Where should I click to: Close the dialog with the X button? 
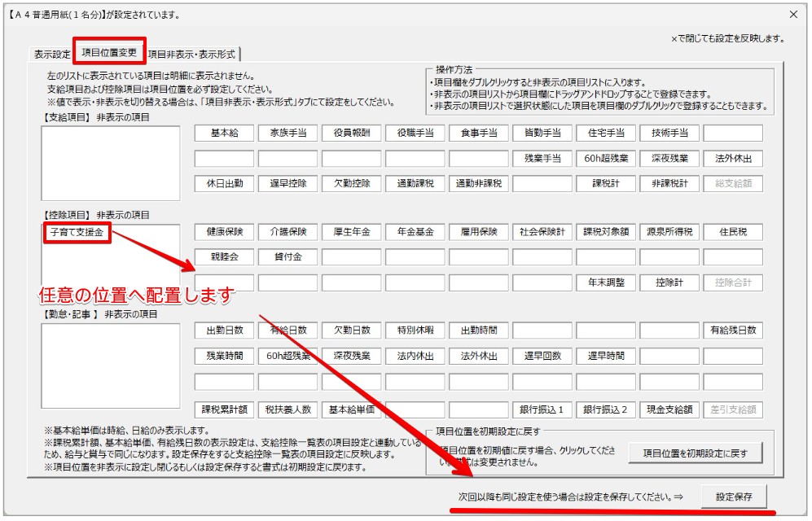pyautogui.click(x=793, y=15)
